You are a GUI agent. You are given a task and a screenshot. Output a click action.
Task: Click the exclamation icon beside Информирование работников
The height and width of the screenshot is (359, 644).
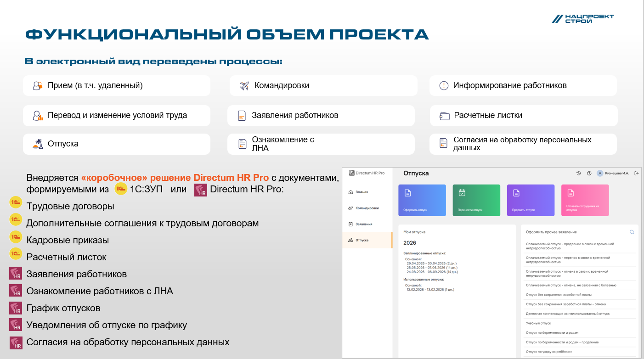444,86
